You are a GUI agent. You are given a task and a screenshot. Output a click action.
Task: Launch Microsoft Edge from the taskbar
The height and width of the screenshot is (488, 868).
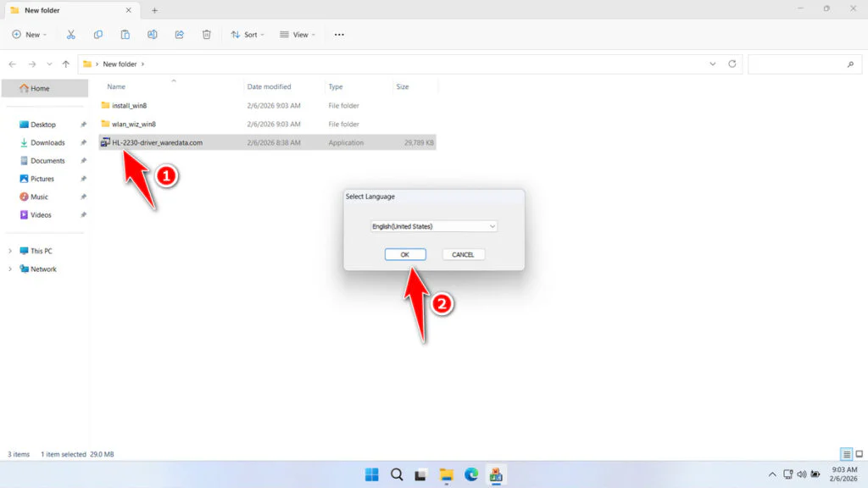(471, 474)
